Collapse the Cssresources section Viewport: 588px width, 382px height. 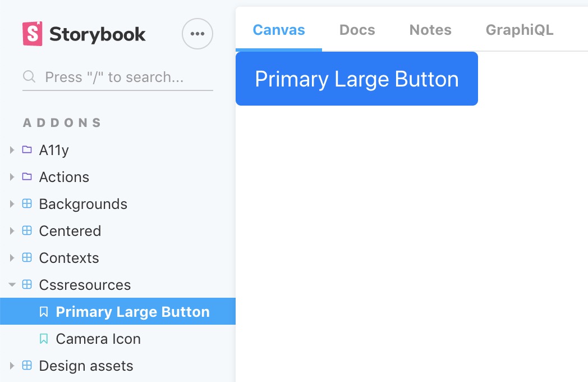[12, 284]
